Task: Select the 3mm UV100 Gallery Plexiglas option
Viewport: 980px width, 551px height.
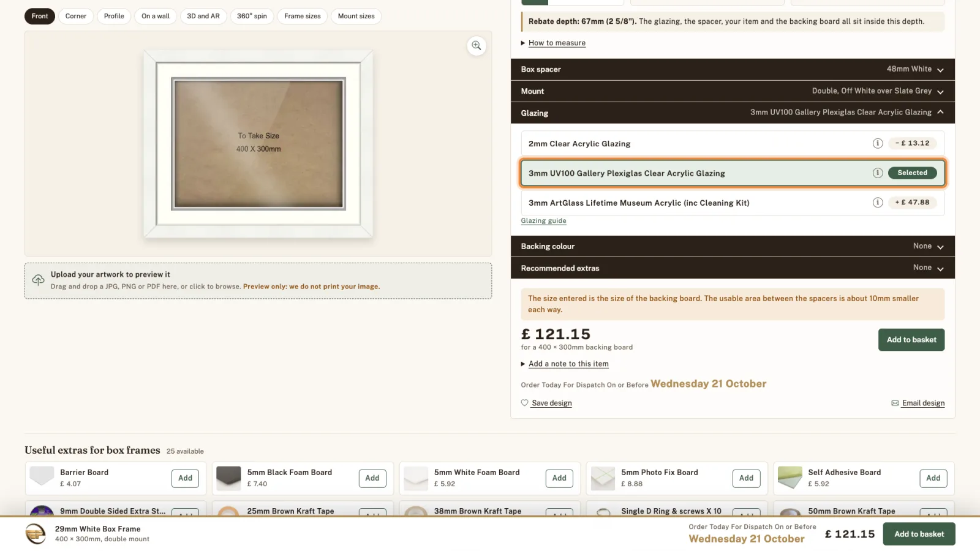Action: [x=733, y=173]
